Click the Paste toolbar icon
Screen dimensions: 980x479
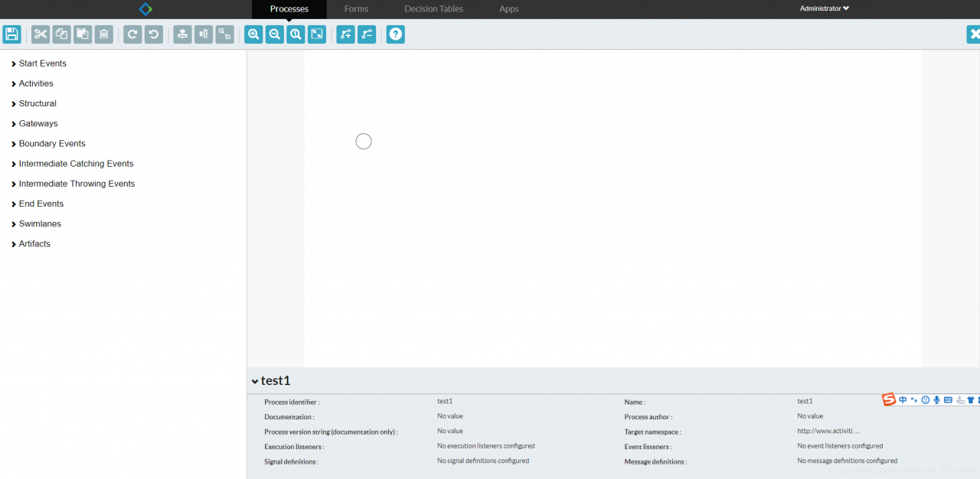pos(83,34)
